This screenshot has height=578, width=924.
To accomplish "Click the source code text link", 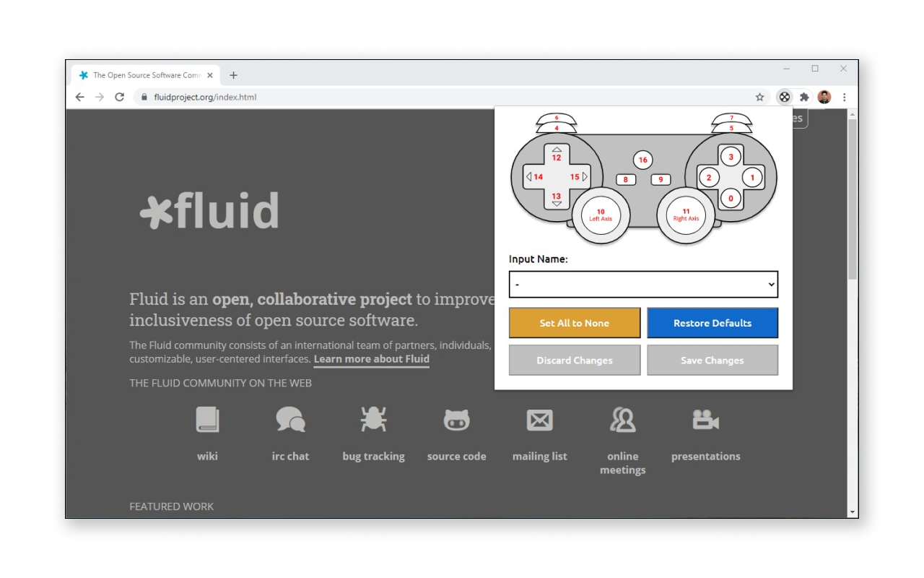I will point(456,457).
